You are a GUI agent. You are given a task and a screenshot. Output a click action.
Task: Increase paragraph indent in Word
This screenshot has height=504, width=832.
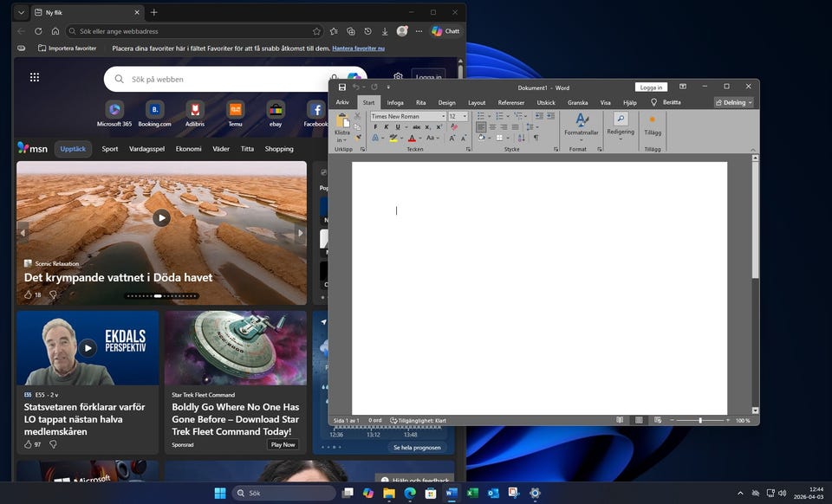551,115
